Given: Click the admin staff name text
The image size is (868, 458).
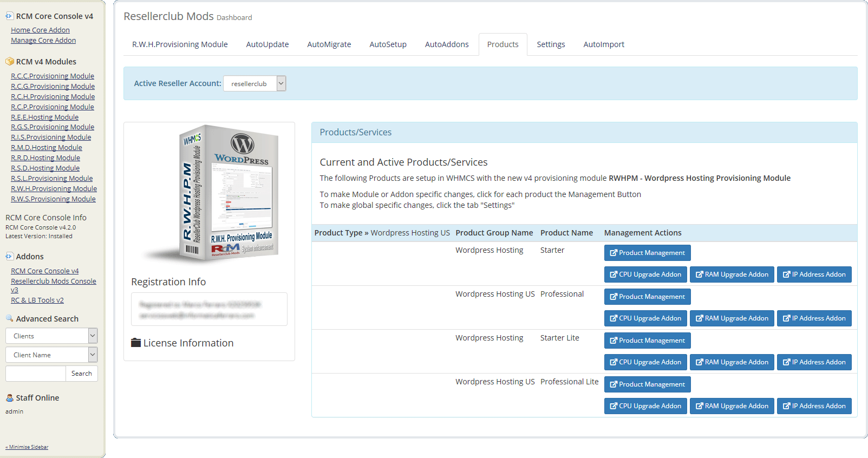Looking at the screenshot, I should 15,411.
